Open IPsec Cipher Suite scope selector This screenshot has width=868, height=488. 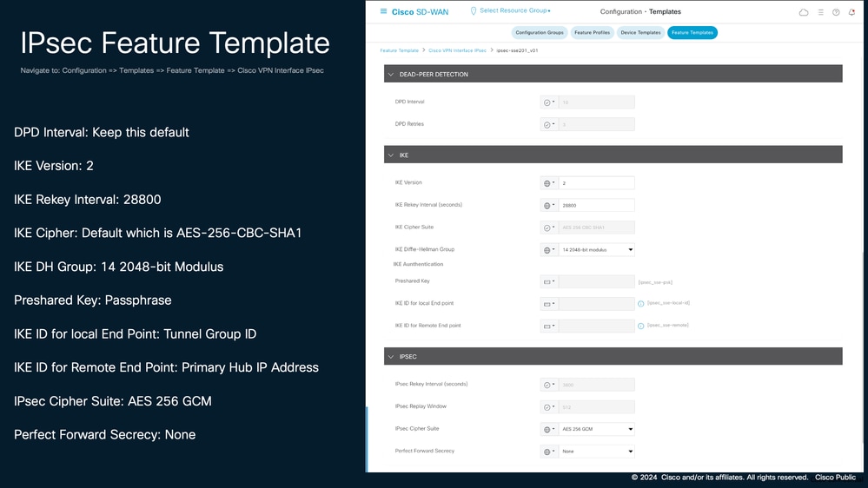tap(549, 429)
